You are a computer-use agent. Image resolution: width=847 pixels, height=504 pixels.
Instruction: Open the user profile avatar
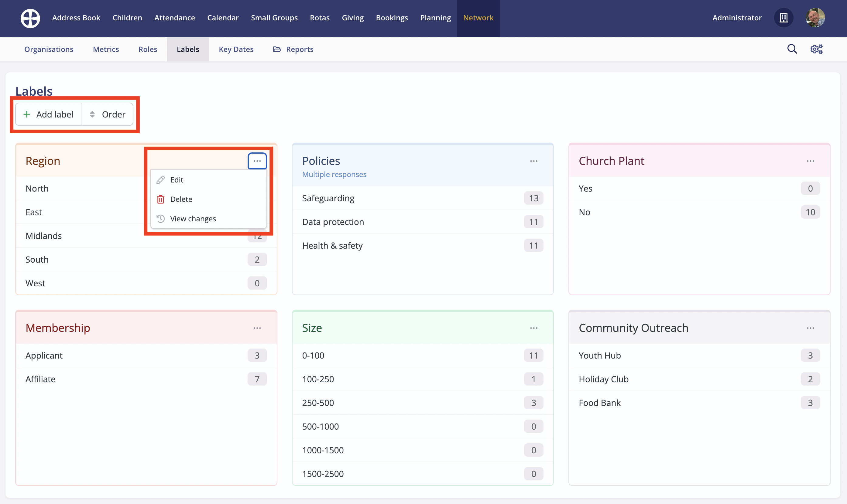(815, 18)
